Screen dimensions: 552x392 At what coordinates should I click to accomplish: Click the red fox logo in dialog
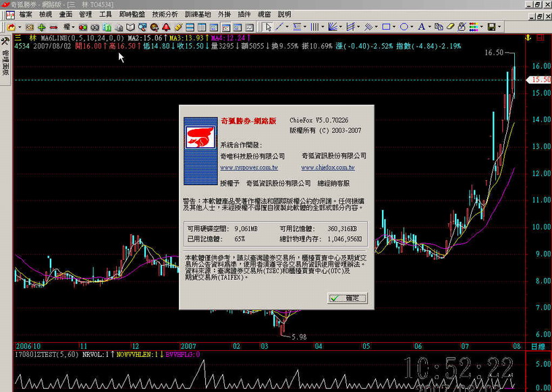point(200,137)
